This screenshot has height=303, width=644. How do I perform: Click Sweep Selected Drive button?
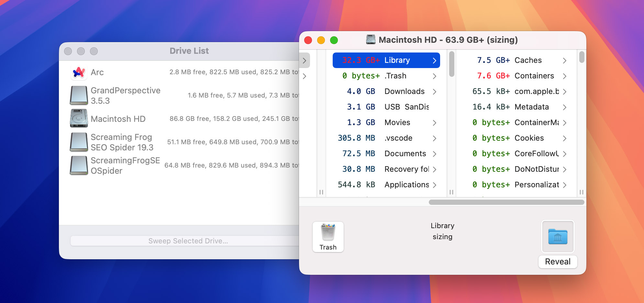(x=188, y=241)
